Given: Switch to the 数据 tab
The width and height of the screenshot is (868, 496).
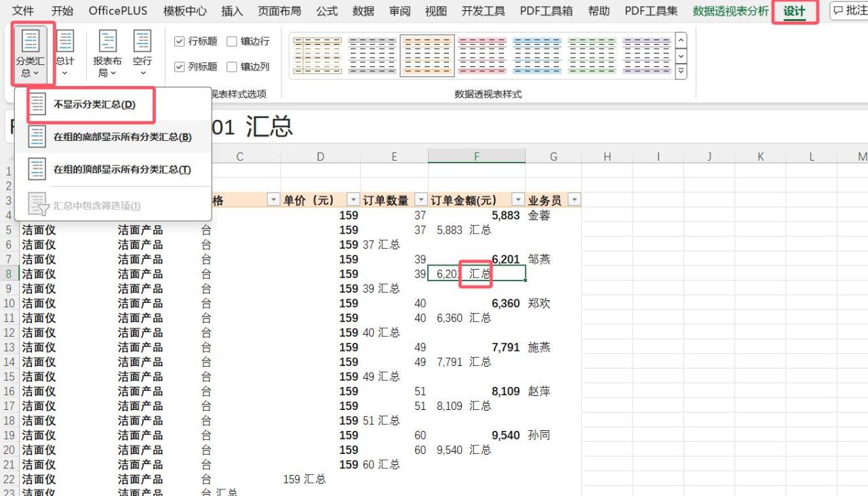Looking at the screenshot, I should click(x=363, y=11).
